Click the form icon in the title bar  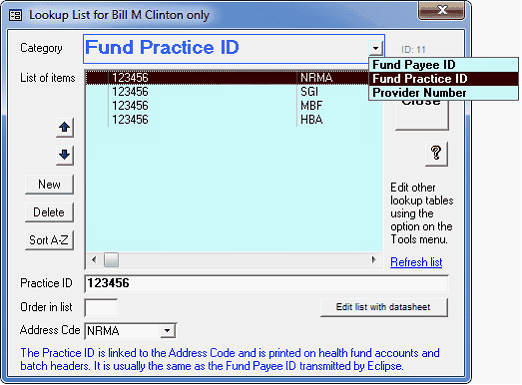pos(15,15)
